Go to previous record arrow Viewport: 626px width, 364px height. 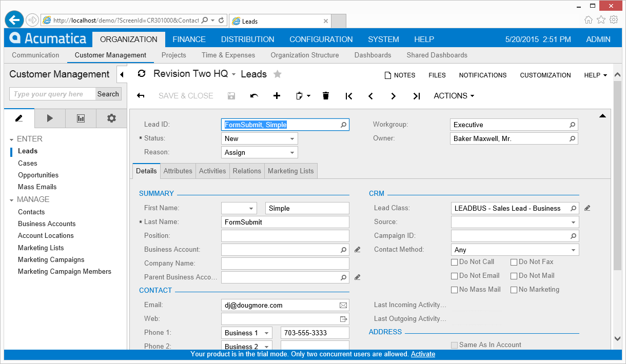[370, 96]
